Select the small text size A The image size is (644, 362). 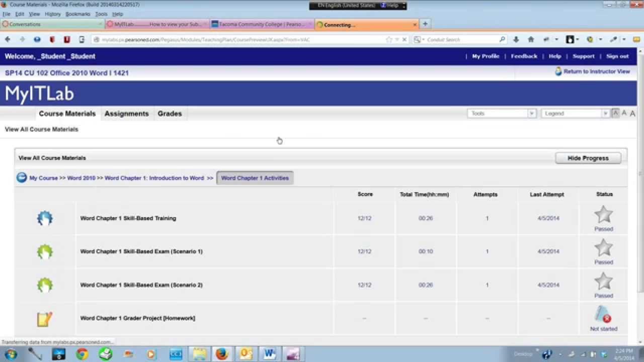pos(615,113)
